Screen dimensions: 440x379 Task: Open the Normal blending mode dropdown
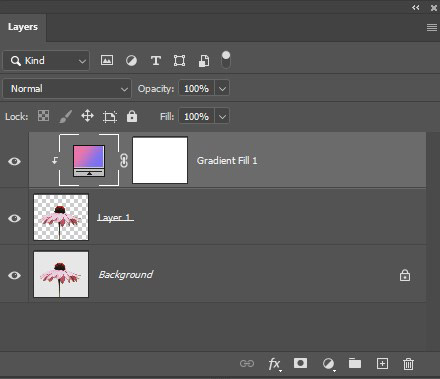pyautogui.click(x=67, y=89)
